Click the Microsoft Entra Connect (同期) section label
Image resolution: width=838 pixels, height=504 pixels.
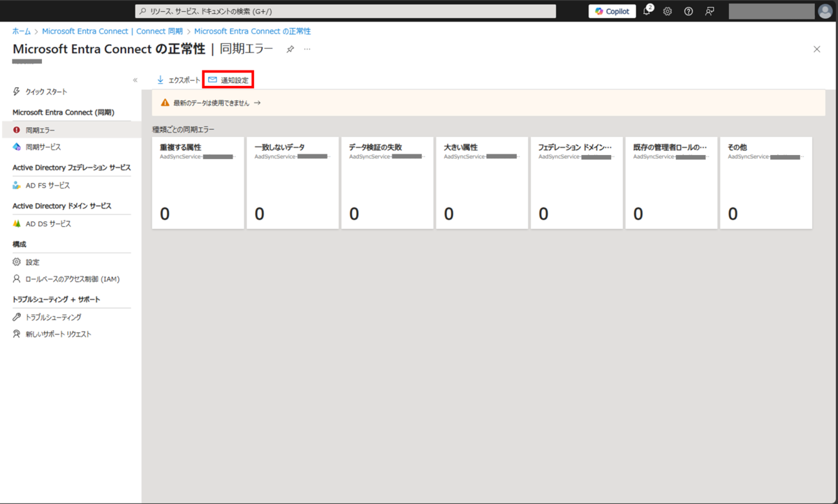(x=64, y=112)
